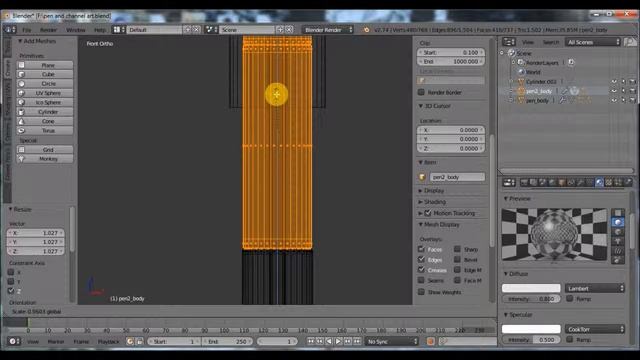Click the Outliner search filter icon
The height and width of the screenshot is (360, 640).
point(630,42)
